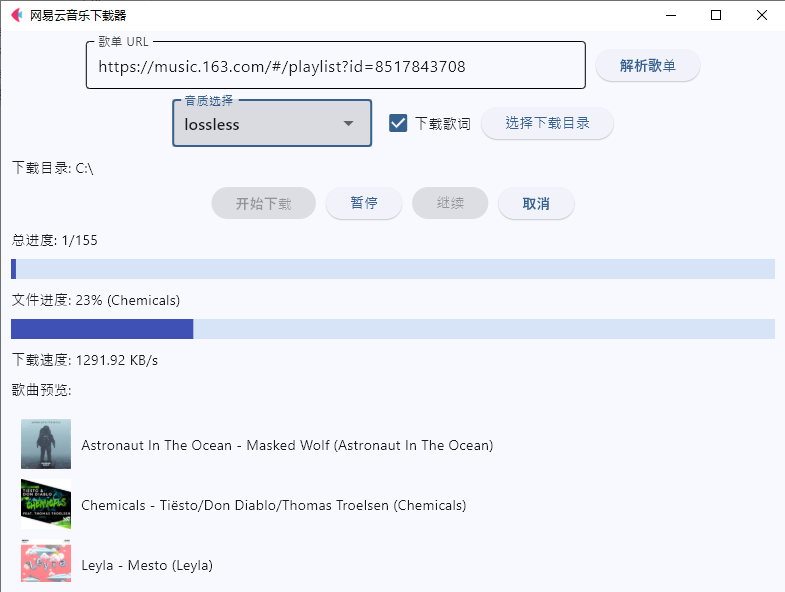Click the app logo icon in title bar

point(17,15)
